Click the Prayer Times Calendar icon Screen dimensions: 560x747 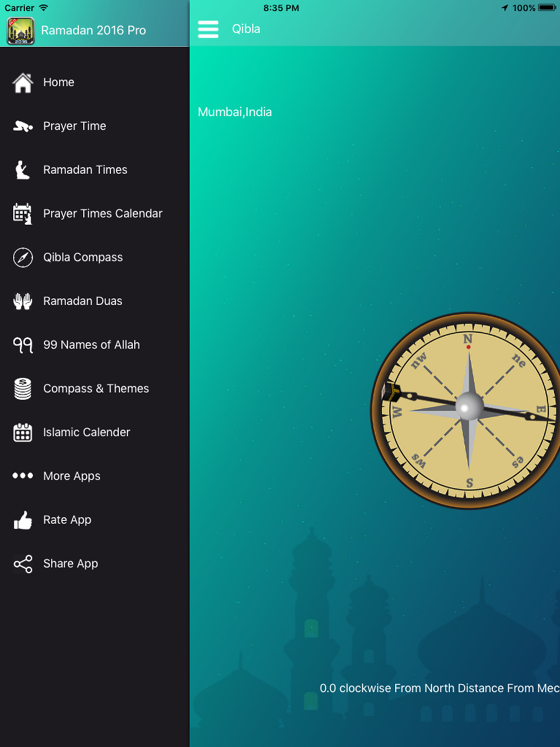23,213
